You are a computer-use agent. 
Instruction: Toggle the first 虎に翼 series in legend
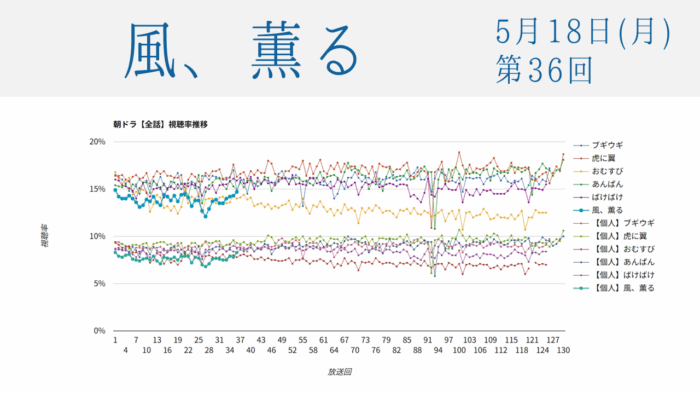tap(594, 158)
